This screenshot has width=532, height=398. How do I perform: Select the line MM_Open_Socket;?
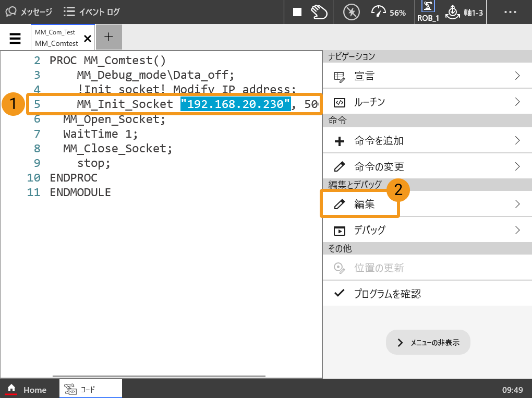click(114, 119)
